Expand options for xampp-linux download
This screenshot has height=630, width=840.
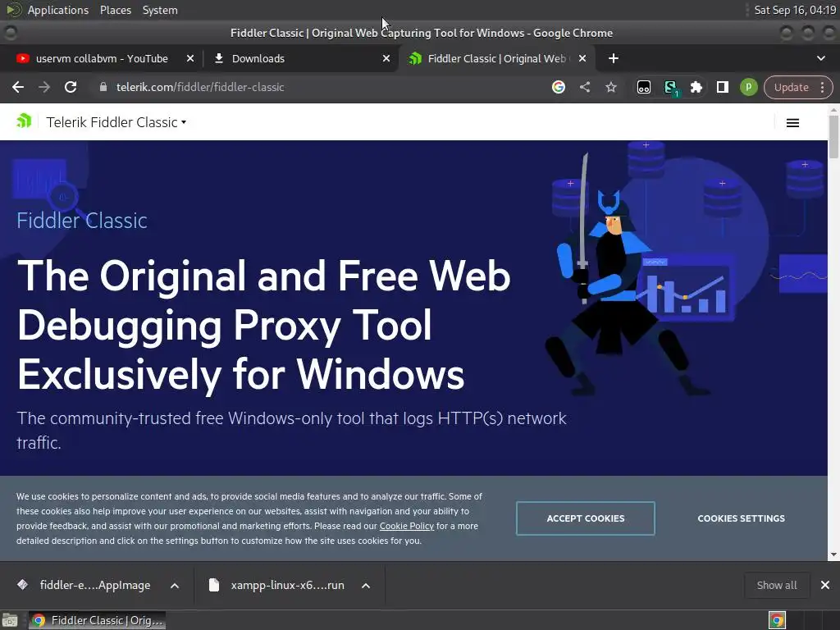(366, 586)
